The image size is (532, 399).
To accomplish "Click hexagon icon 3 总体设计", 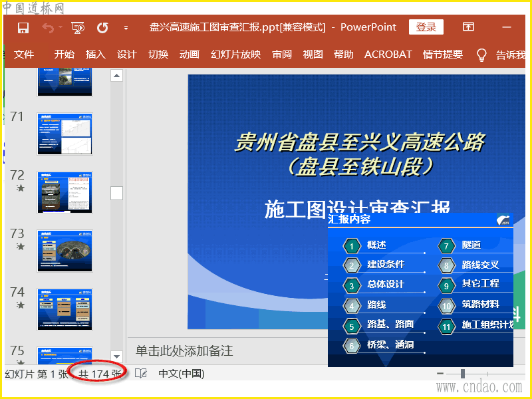I will point(352,286).
